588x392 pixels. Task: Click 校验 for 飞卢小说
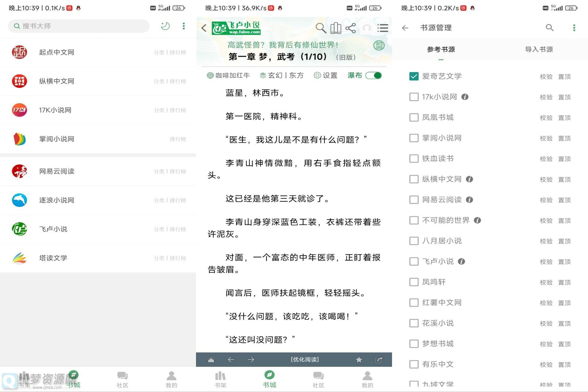(546, 262)
